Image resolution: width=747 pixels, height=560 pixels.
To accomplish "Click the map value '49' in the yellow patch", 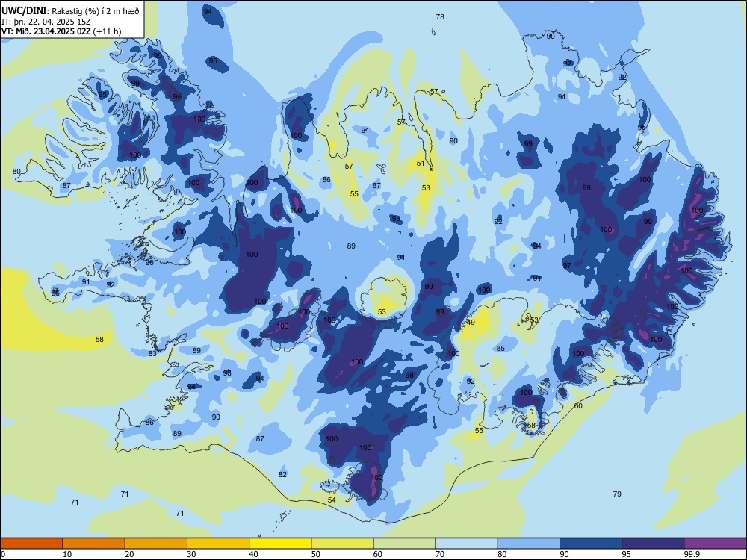I will coord(471,323).
